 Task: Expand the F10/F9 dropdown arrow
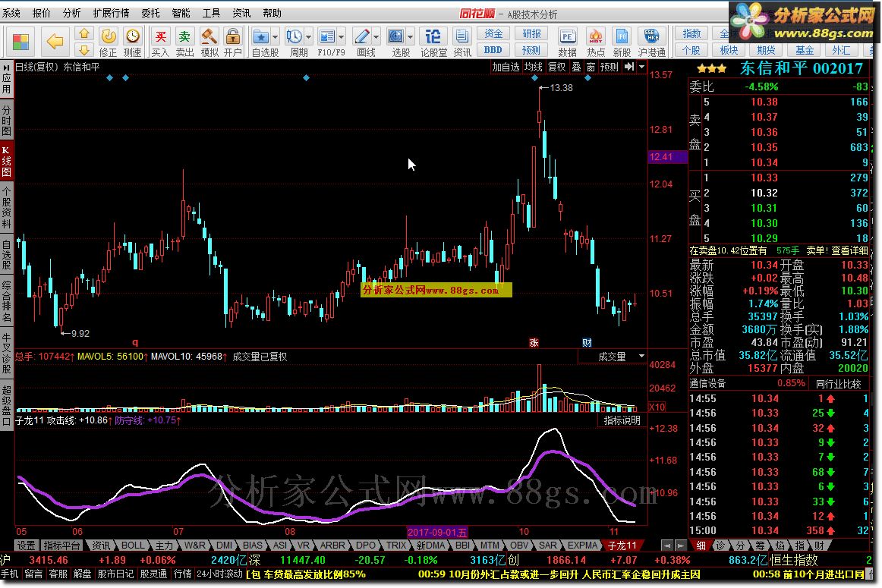click(x=341, y=37)
